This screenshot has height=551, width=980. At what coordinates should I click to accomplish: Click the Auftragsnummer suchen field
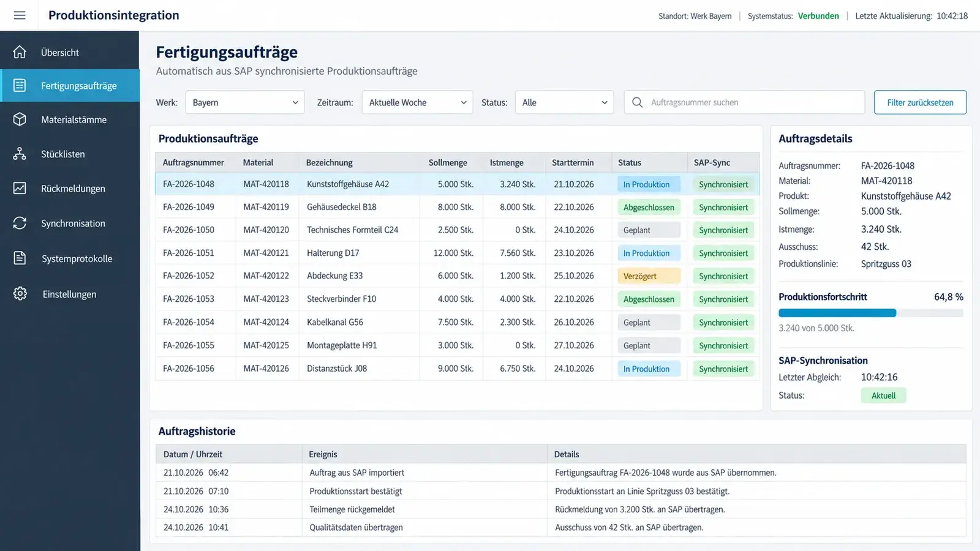click(x=744, y=102)
